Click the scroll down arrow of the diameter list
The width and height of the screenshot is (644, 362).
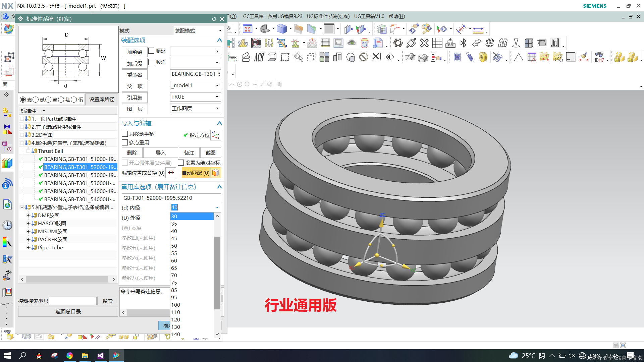click(x=217, y=334)
